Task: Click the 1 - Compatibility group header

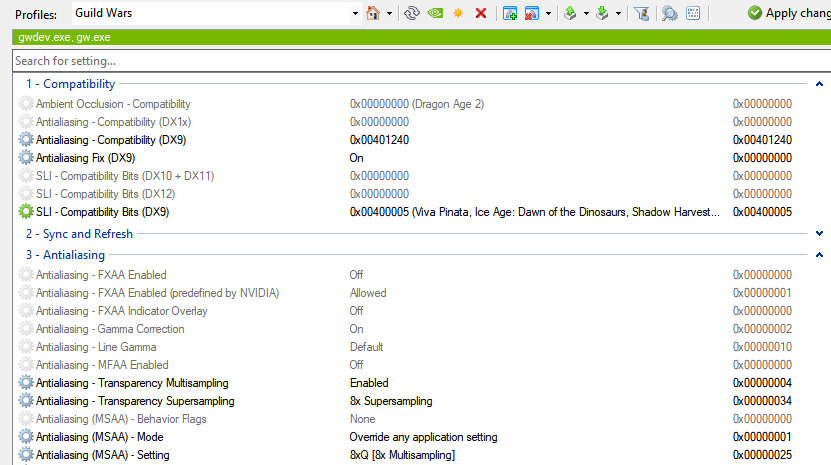Action: 70,84
